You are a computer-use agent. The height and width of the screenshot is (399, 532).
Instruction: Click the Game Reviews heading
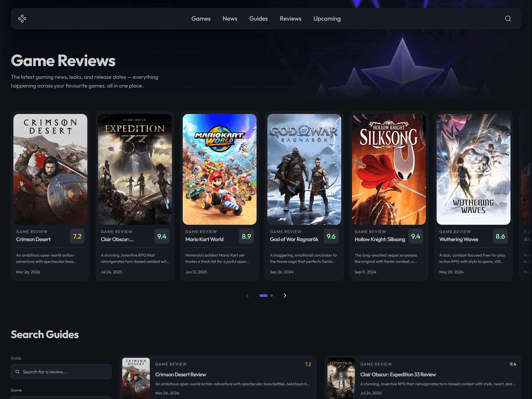pos(63,60)
